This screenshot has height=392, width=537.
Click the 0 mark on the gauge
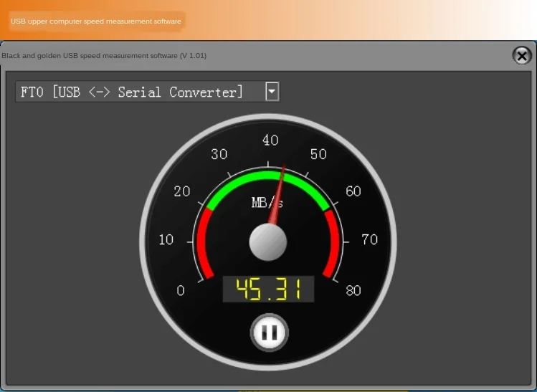click(181, 290)
